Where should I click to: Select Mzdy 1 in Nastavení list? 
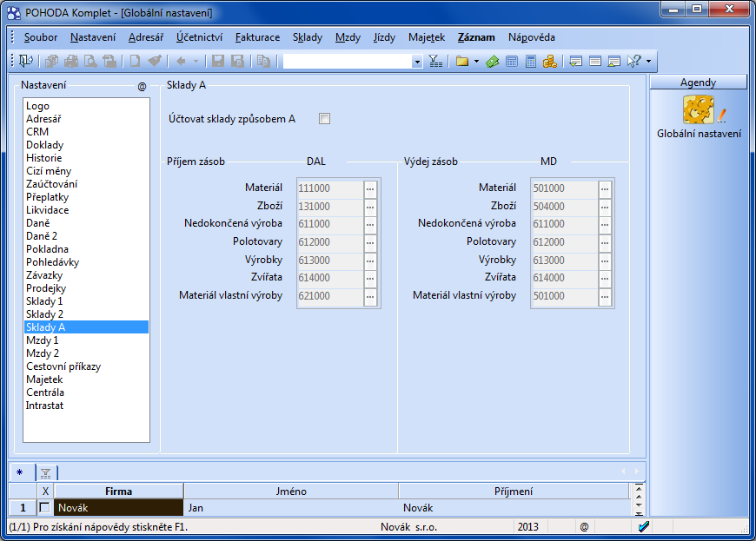[x=43, y=340]
